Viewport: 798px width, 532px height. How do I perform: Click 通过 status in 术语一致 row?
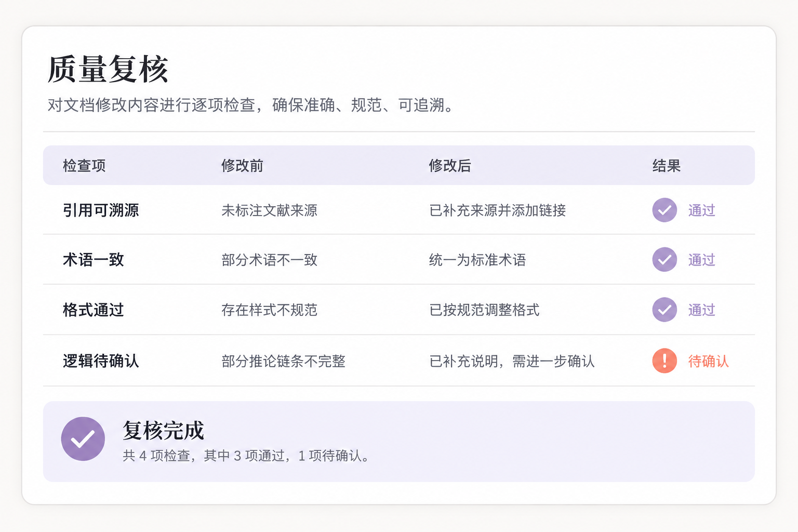(x=702, y=260)
